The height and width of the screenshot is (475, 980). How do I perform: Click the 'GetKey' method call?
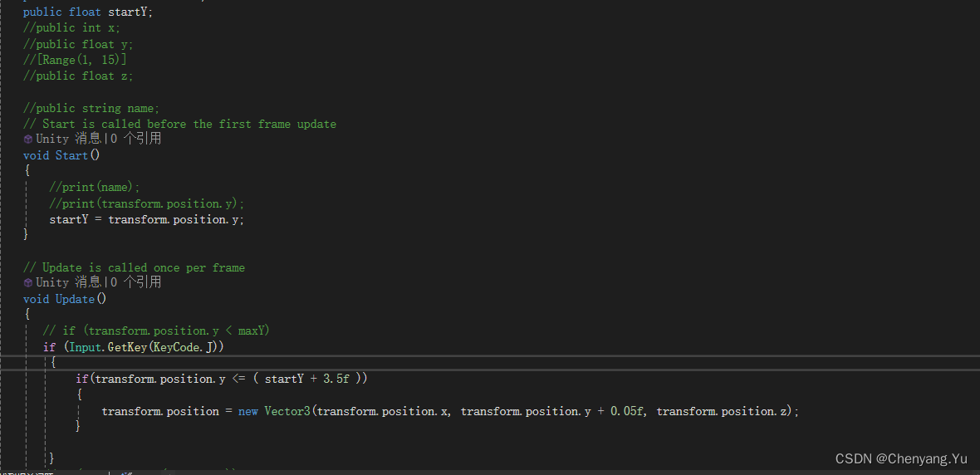coord(128,347)
